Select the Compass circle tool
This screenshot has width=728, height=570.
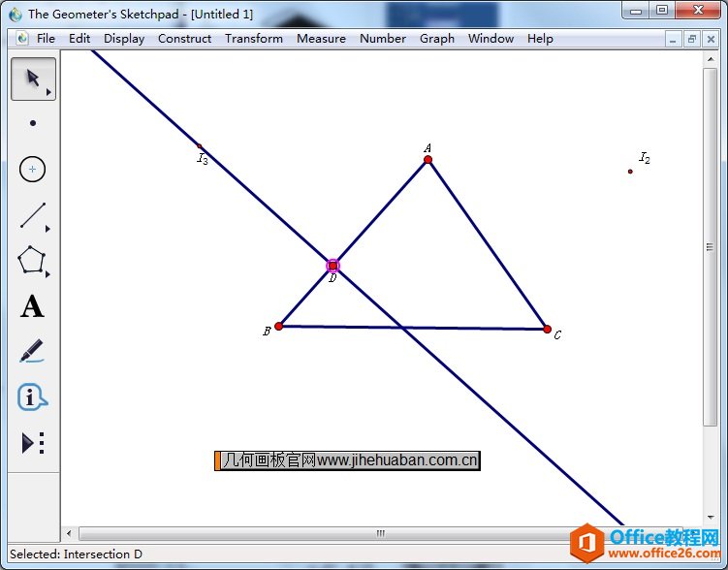pyautogui.click(x=33, y=169)
